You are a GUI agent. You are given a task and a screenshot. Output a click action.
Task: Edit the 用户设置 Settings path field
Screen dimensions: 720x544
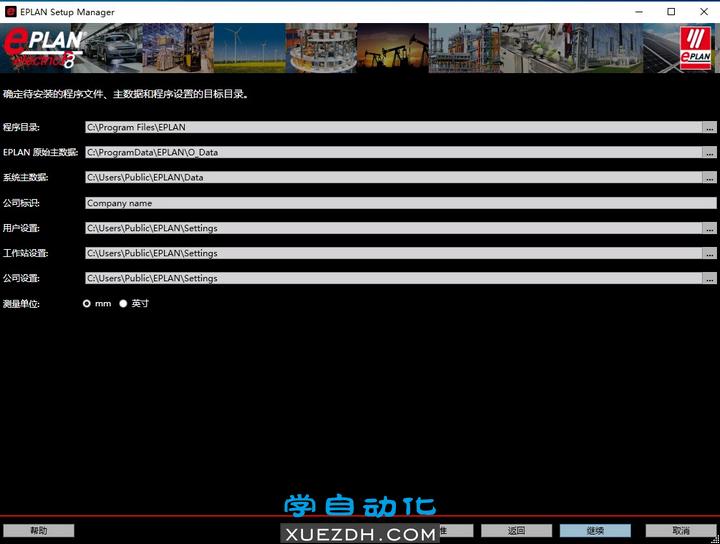click(394, 228)
